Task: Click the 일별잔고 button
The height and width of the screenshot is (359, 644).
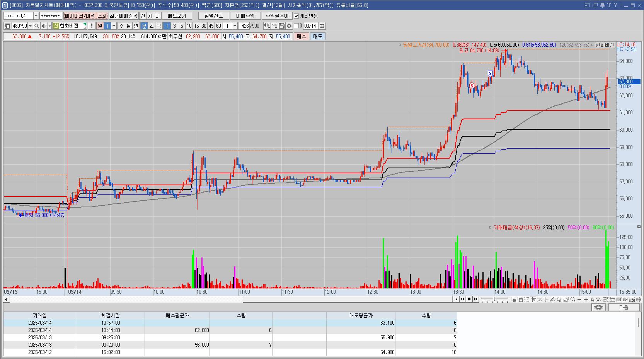Action: [x=214, y=16]
